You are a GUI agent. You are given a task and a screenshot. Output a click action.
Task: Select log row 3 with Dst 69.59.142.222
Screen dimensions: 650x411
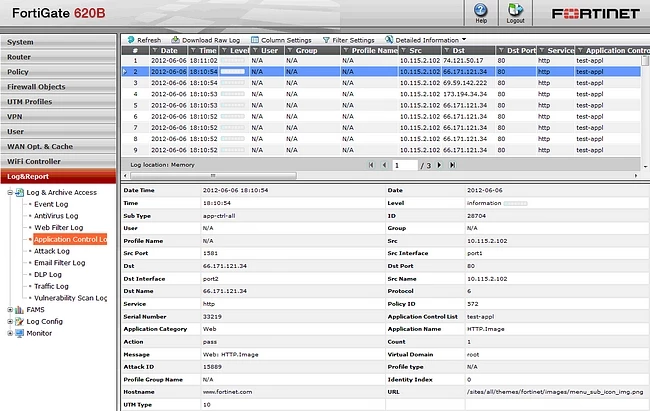tap(381, 83)
